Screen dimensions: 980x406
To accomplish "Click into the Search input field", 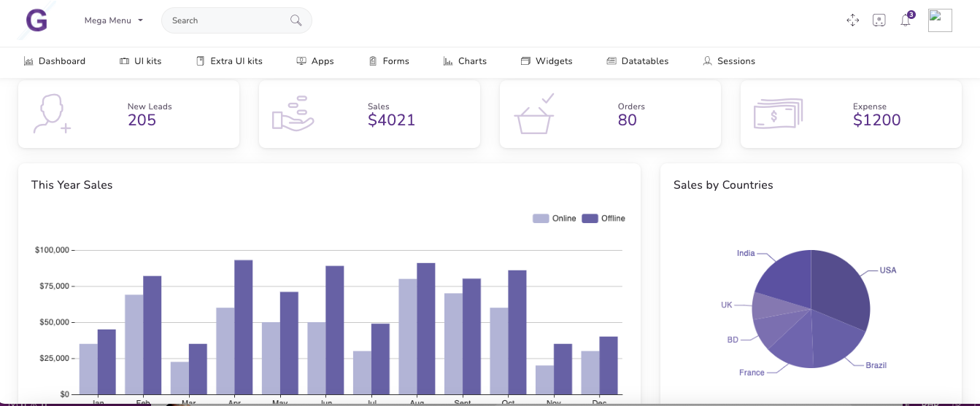I will [226, 20].
